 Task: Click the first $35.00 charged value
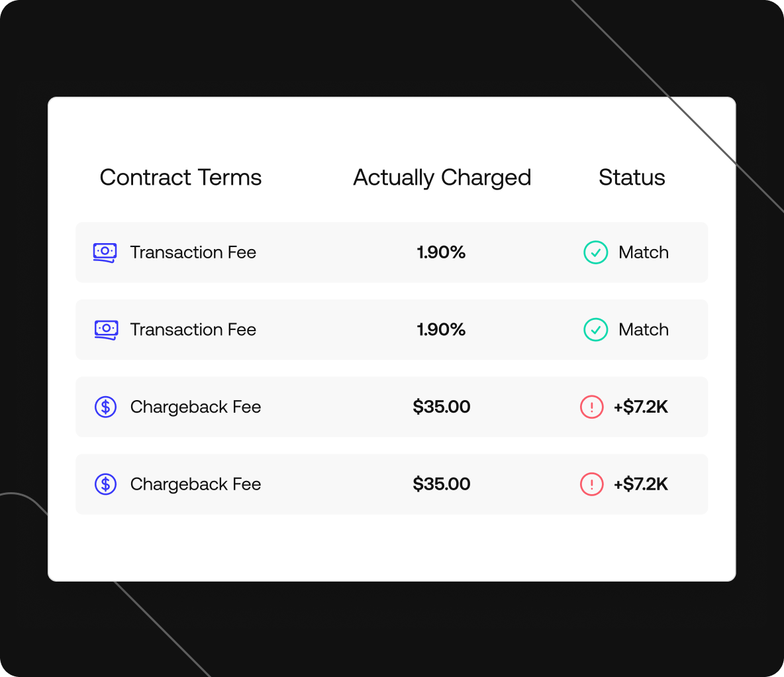pyautogui.click(x=442, y=407)
